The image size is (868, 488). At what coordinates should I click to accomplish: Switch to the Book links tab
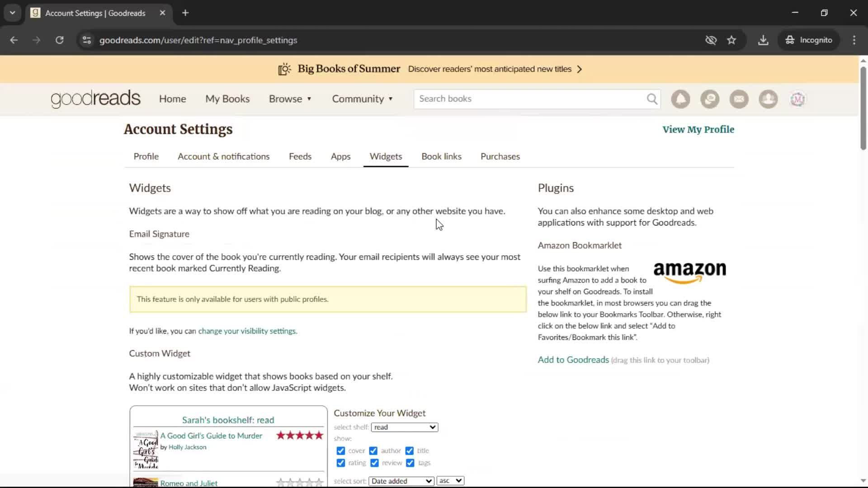[441, 156]
